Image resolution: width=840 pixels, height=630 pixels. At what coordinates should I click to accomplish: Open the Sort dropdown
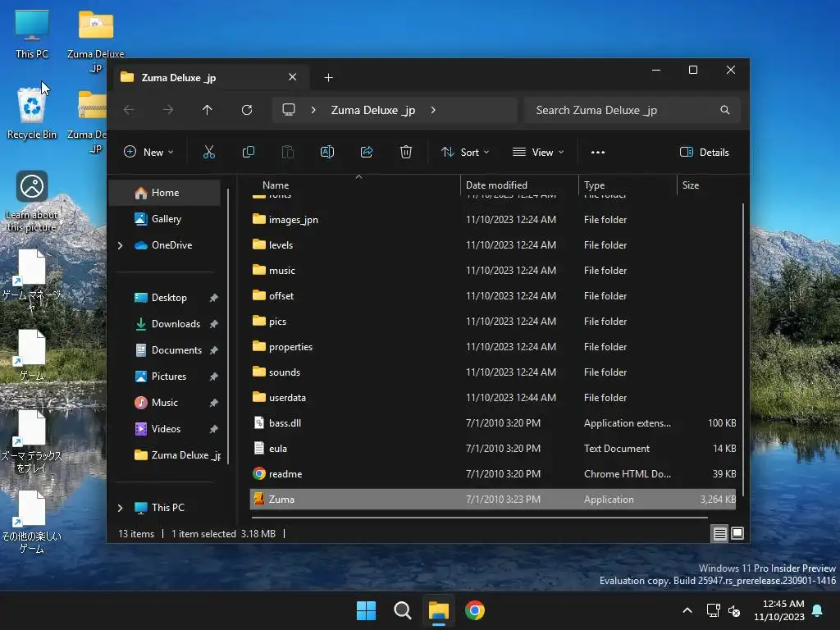[465, 152]
